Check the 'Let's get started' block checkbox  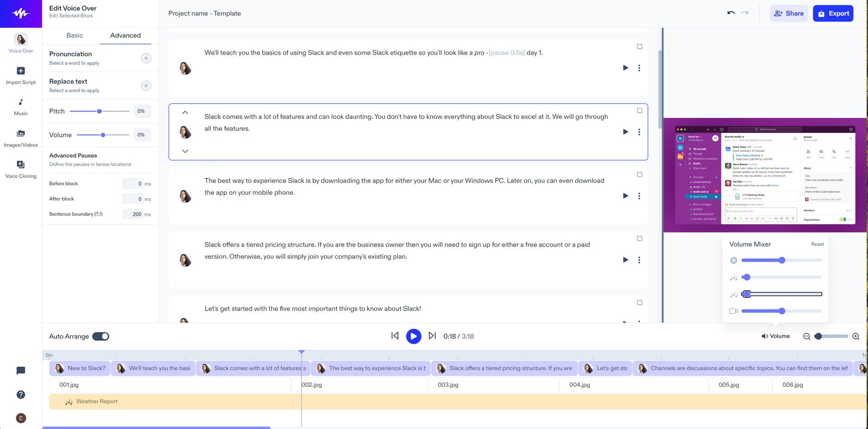tap(639, 303)
